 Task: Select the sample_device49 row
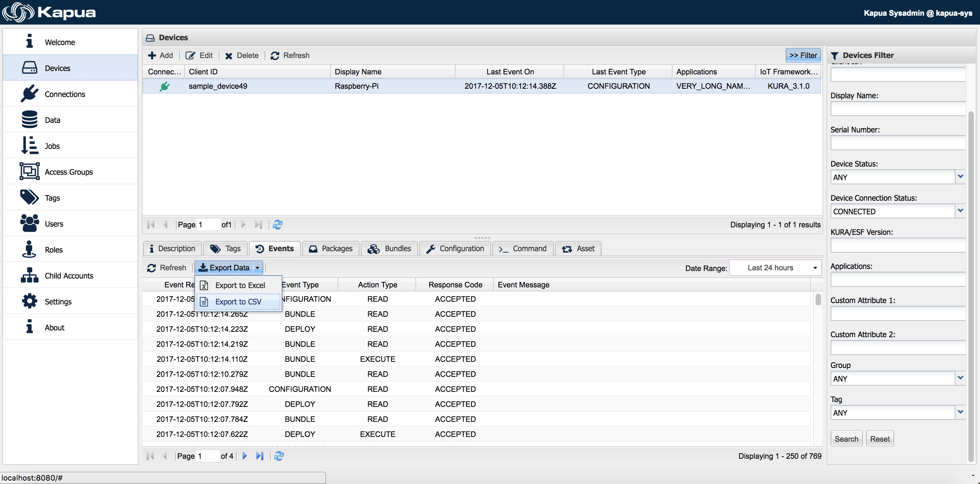(x=481, y=86)
